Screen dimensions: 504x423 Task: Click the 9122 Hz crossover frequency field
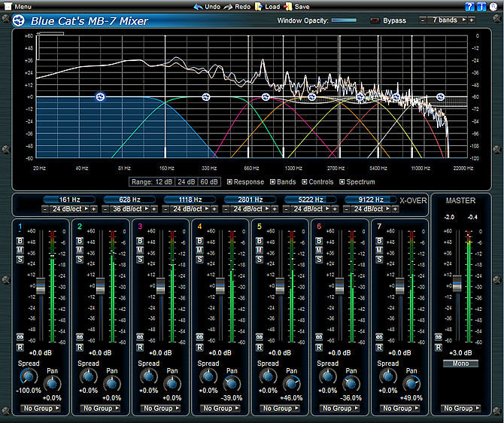(371, 199)
